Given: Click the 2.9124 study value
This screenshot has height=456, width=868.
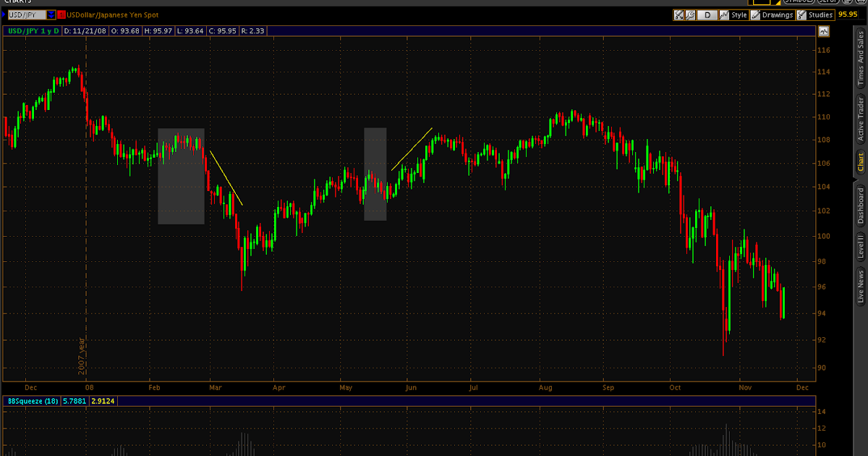Looking at the screenshot, I should [105, 400].
